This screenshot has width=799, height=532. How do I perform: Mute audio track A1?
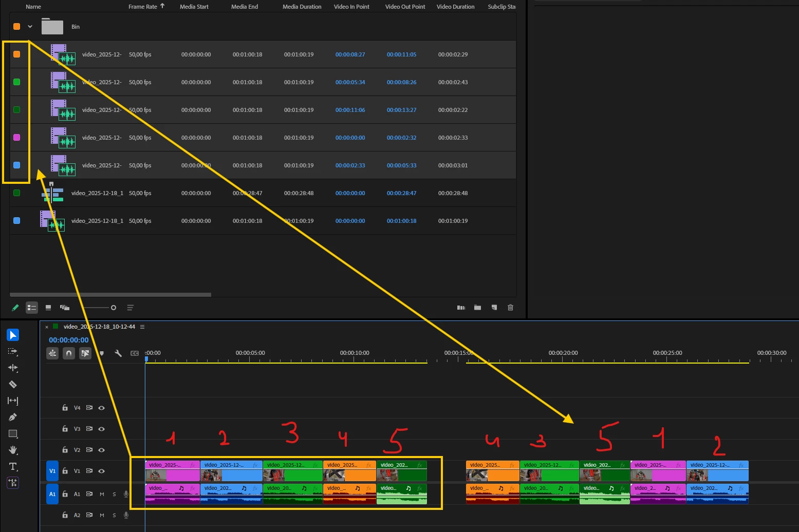click(x=102, y=494)
